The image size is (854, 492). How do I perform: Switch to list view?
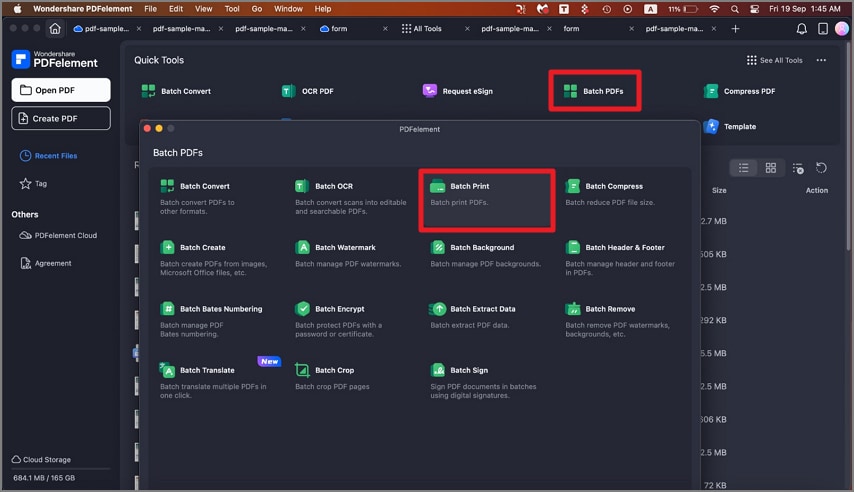743,168
